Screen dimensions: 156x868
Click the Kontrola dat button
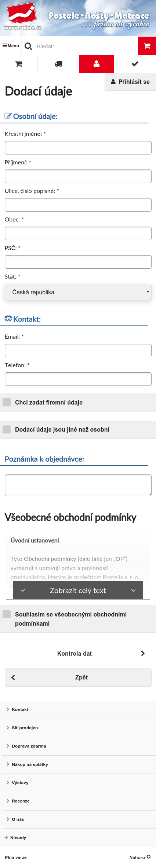(x=78, y=653)
